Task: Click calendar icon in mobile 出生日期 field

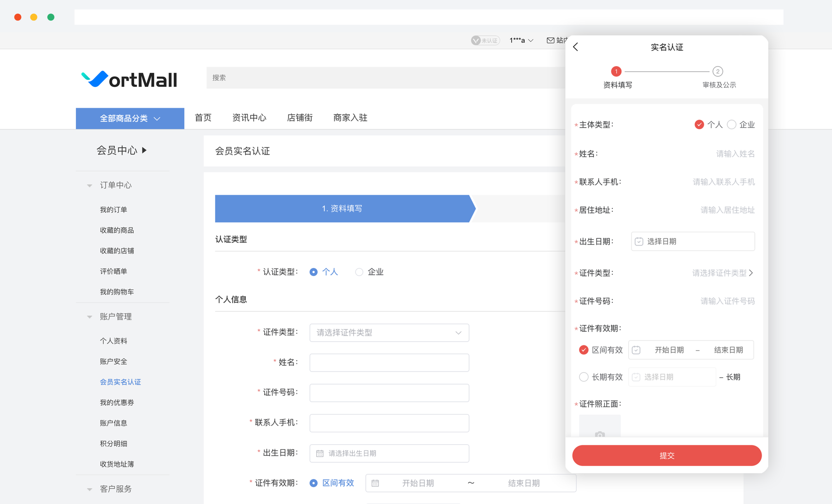Action: [639, 242]
